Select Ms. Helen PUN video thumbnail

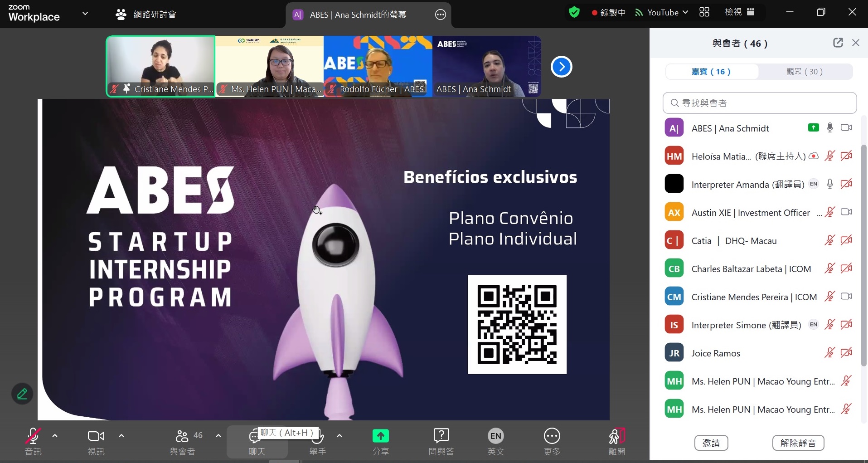tap(269, 67)
